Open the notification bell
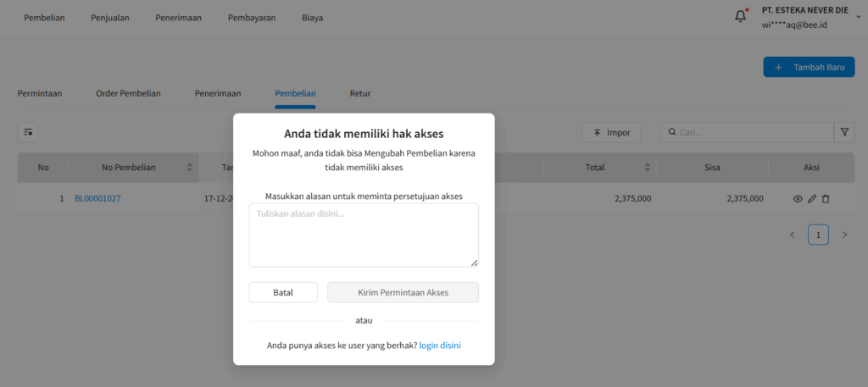The image size is (868, 387). click(740, 17)
